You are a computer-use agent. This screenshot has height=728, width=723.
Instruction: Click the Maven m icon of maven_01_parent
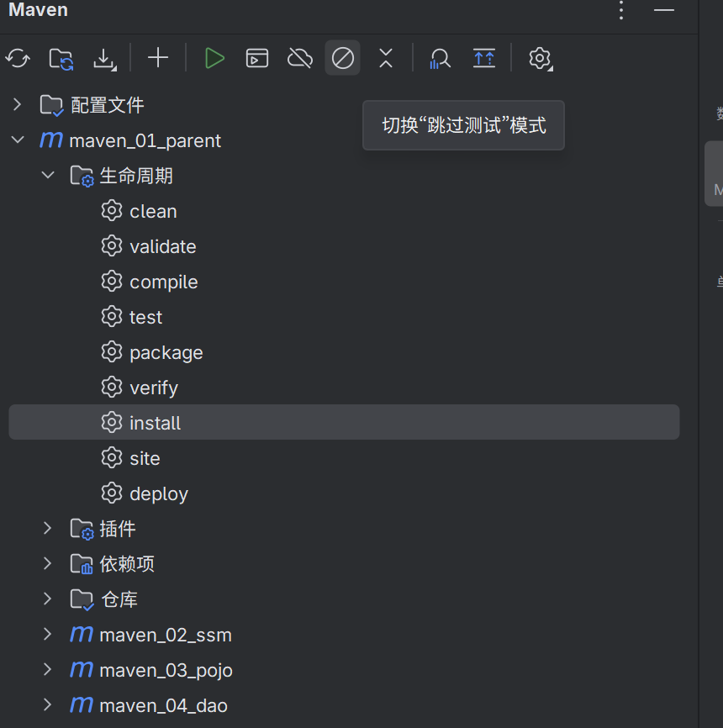click(x=51, y=140)
